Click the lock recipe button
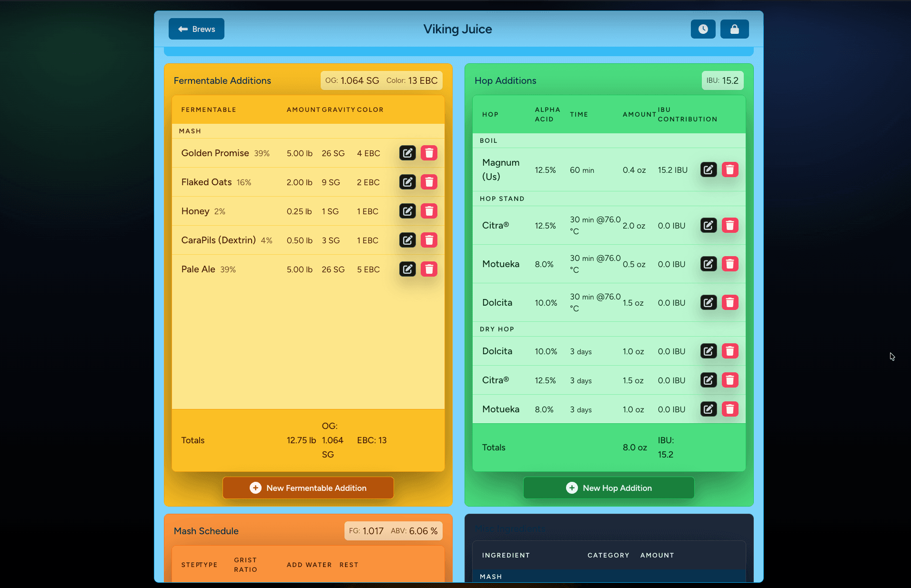 (x=734, y=29)
